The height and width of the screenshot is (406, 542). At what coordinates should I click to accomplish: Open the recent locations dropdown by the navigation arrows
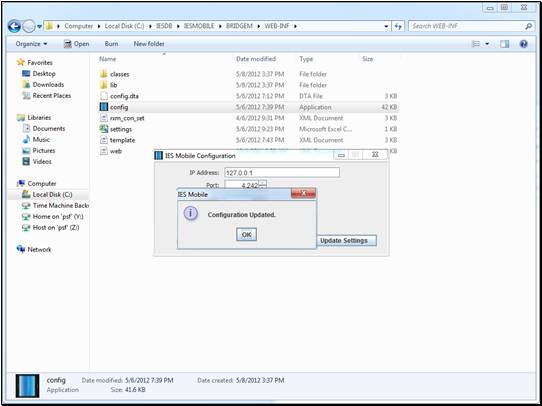pos(39,26)
